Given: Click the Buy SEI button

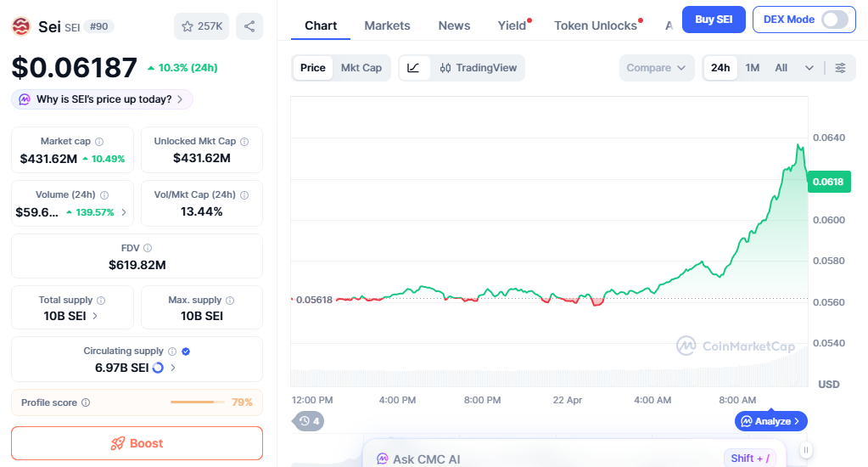Looking at the screenshot, I should [x=714, y=20].
